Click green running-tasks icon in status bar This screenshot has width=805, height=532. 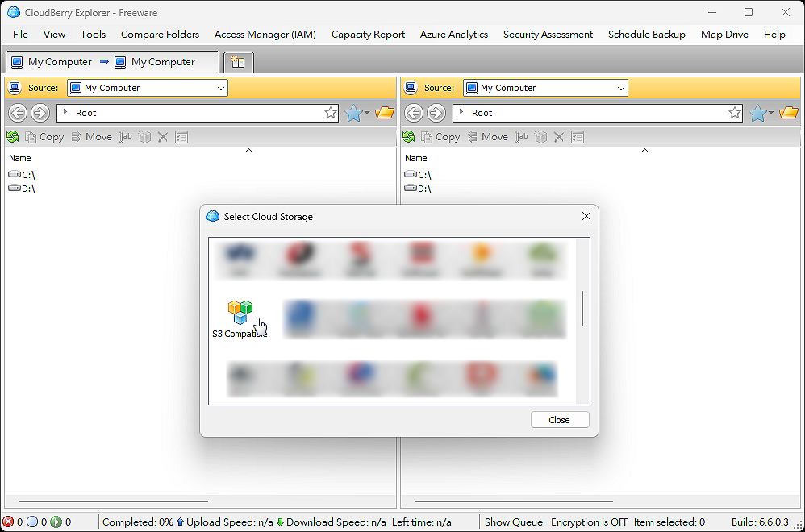point(56,522)
